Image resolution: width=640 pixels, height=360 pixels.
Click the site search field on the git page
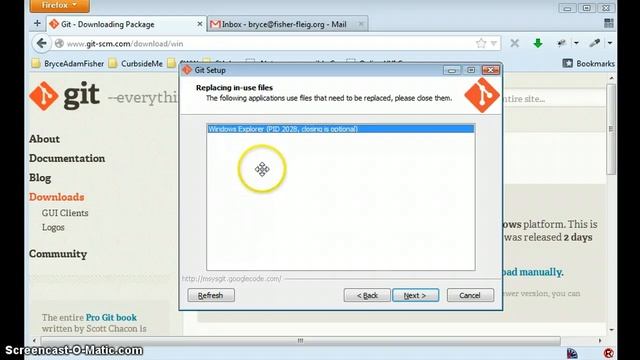553,99
